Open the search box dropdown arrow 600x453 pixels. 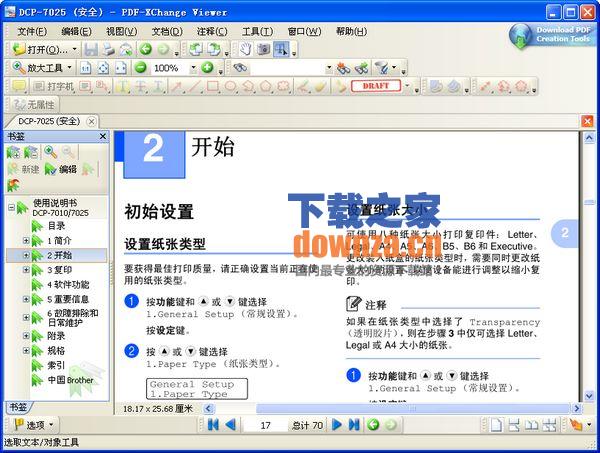point(329,68)
